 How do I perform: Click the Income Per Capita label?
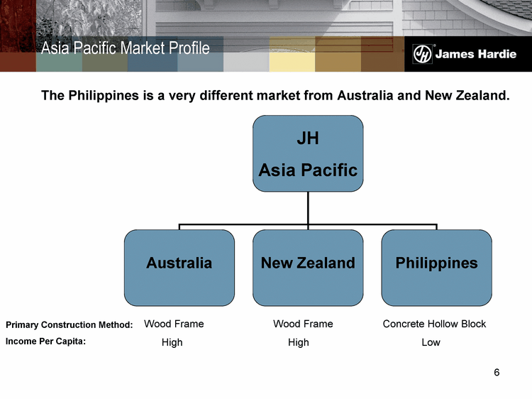tap(46, 341)
